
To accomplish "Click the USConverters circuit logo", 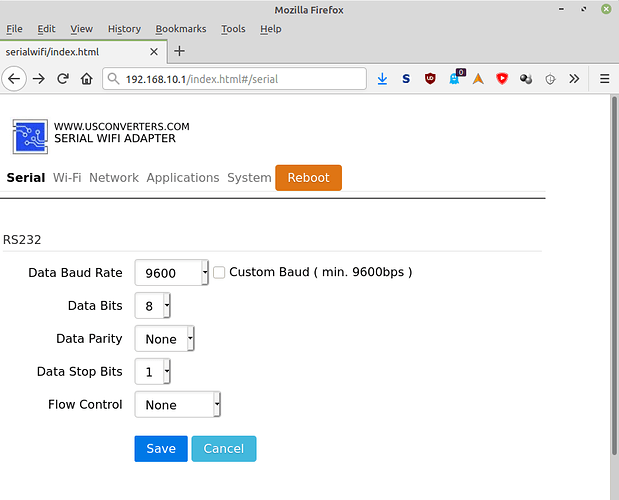I will (30, 137).
